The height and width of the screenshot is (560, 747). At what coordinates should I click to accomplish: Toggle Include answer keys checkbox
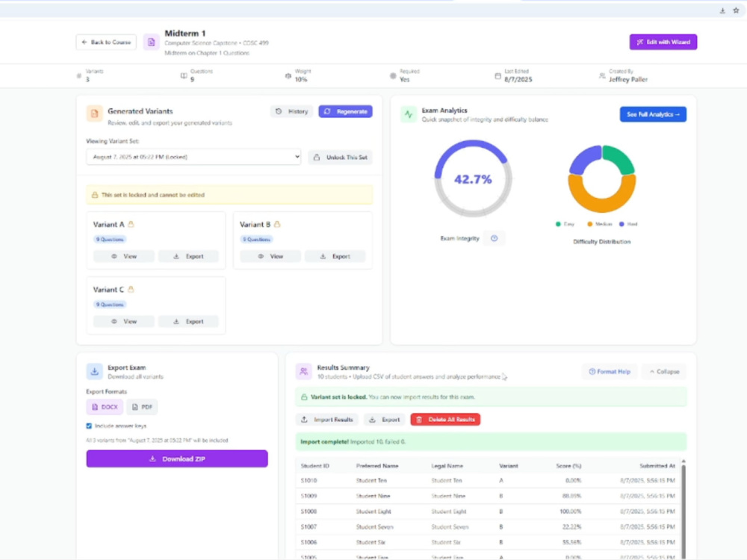89,426
